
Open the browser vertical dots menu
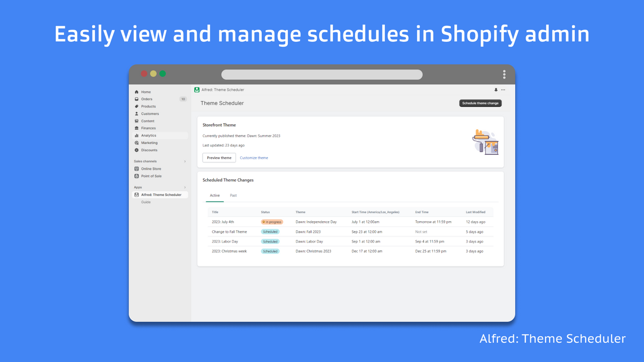(x=504, y=74)
